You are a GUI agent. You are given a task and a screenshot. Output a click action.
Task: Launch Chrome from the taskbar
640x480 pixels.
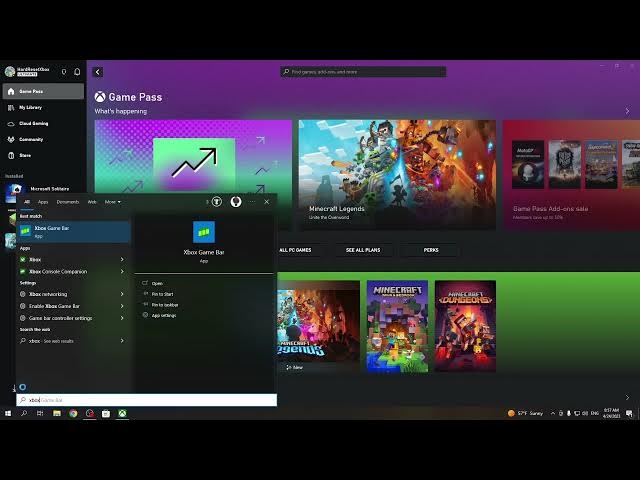73,413
